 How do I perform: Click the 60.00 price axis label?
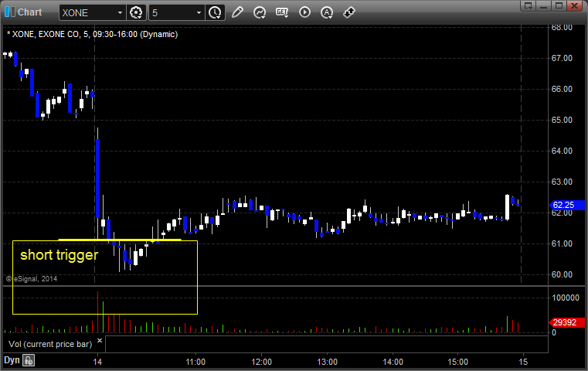(562, 274)
